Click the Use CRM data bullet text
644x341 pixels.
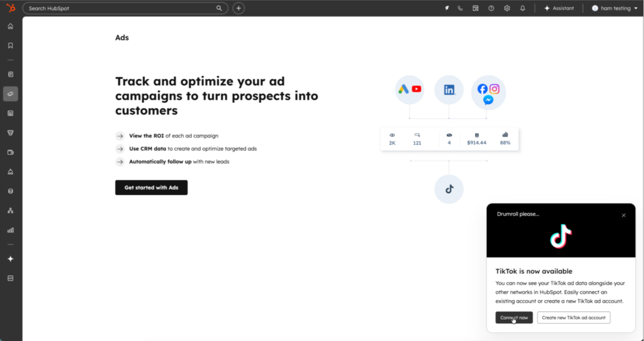coord(193,149)
